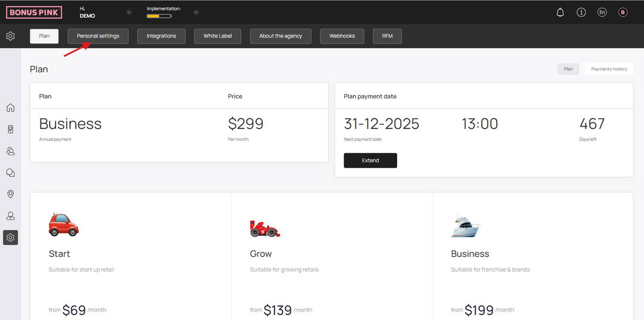Screen dimensions: 644x320
Task: Open the Personal settings tab
Action: [98, 36]
